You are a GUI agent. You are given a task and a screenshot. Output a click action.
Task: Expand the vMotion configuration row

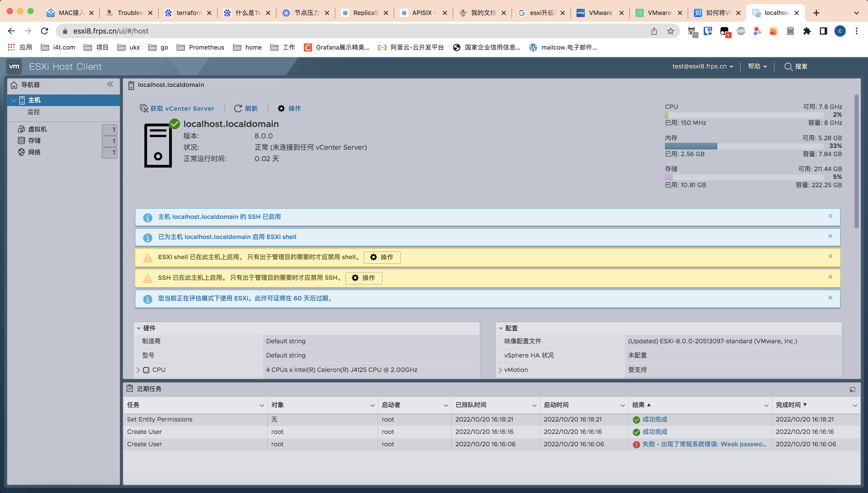(500, 370)
